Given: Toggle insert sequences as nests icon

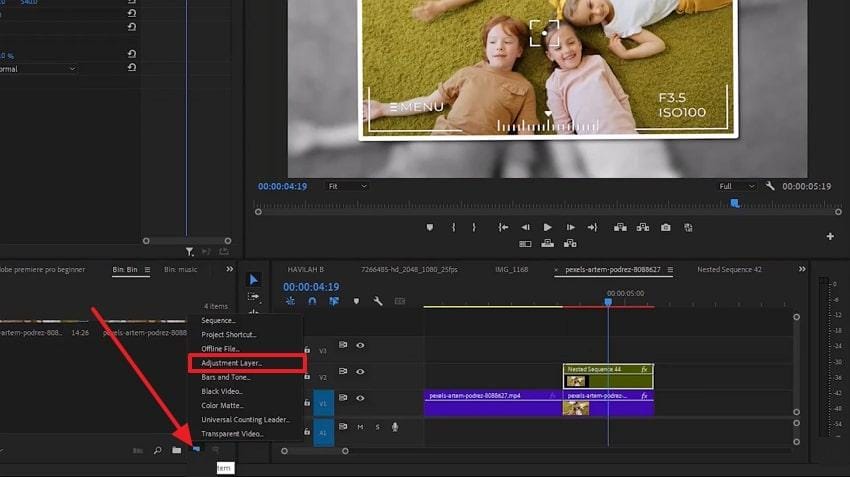Looking at the screenshot, I should (291, 301).
